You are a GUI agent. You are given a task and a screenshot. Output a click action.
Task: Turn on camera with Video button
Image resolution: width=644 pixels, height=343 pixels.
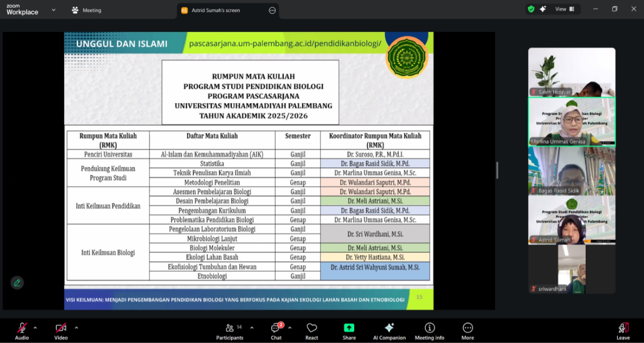pyautogui.click(x=61, y=331)
